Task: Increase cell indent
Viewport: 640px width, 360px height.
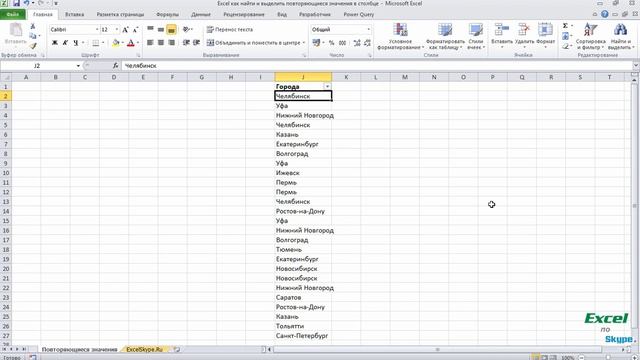Action: point(196,42)
